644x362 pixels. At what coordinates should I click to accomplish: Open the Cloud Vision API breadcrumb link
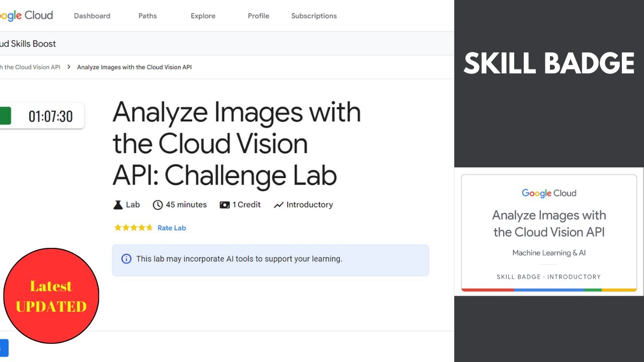click(x=30, y=67)
